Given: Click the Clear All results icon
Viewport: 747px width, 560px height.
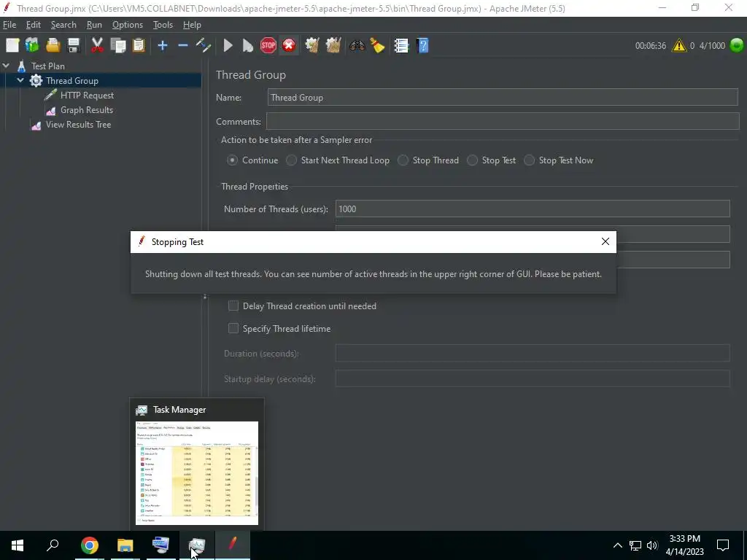Looking at the screenshot, I should pos(333,45).
